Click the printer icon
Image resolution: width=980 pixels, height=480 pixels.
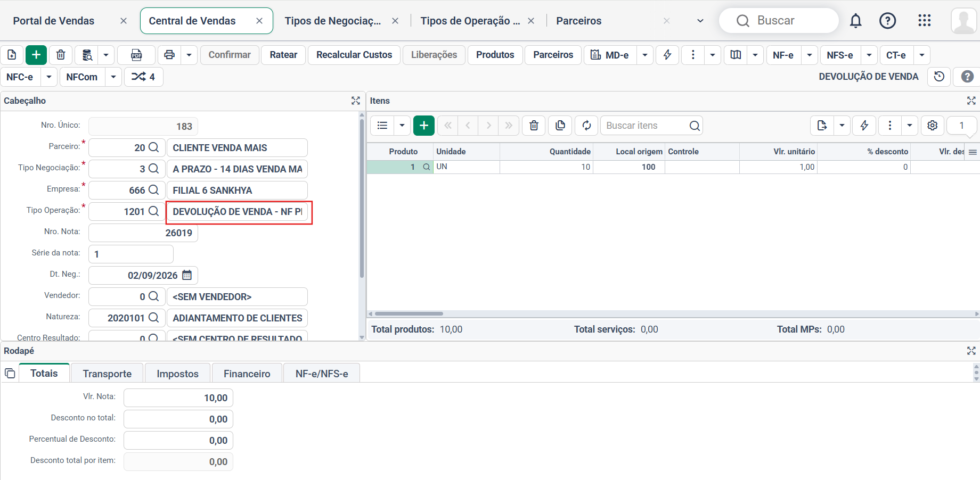[169, 55]
